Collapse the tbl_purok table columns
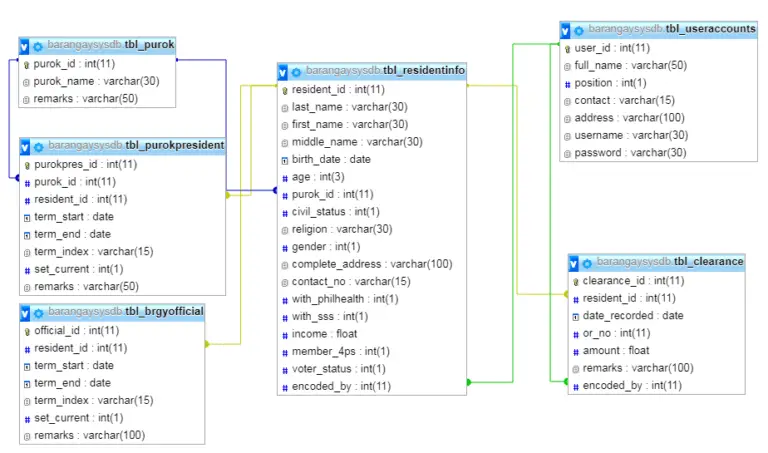Image resolution: width=768 pixels, height=453 pixels. tap(25, 46)
